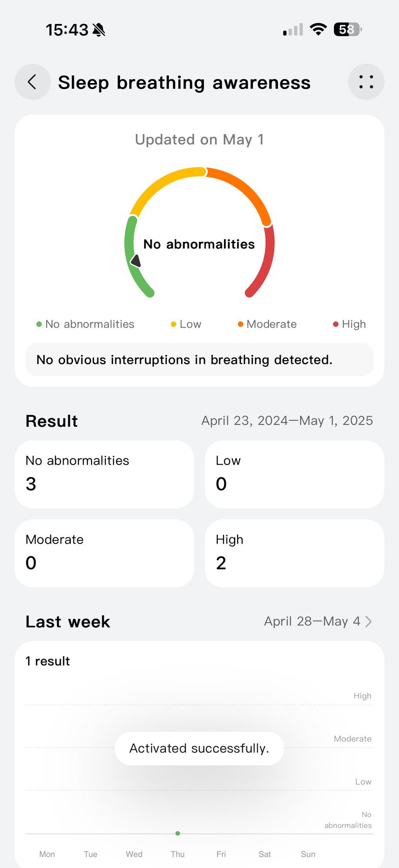Screen dimensions: 399x868
Task: Tap the Activated successfully toast message
Action: coord(199,748)
